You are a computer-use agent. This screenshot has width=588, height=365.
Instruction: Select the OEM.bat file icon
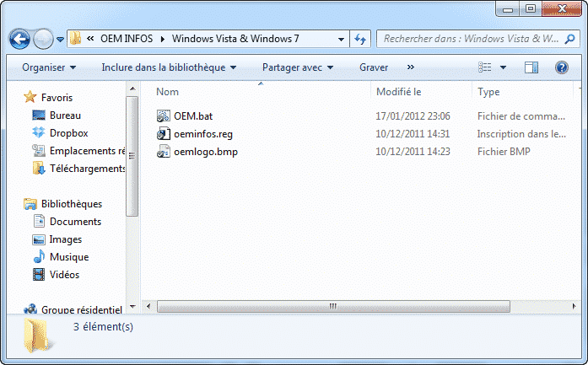click(x=164, y=116)
